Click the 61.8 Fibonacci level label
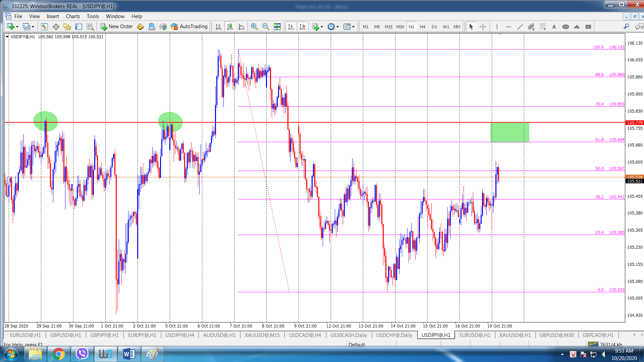 coord(610,139)
